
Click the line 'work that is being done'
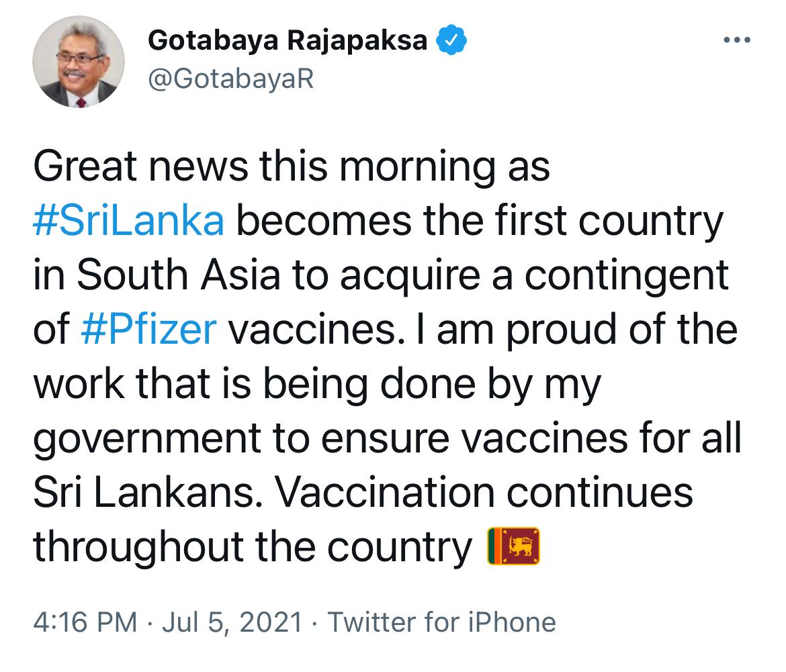click(x=317, y=385)
